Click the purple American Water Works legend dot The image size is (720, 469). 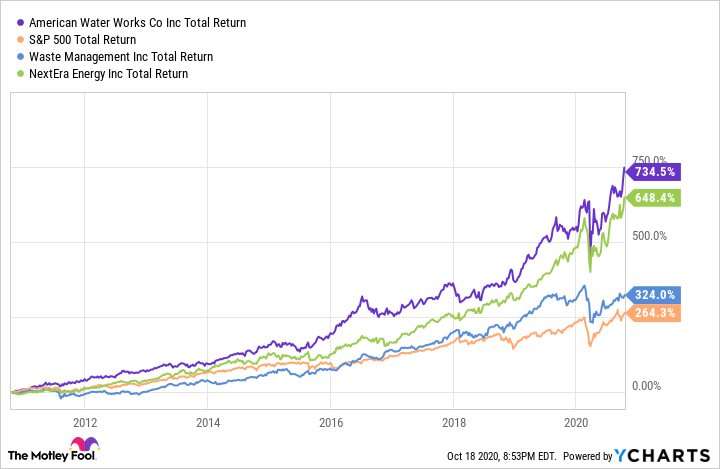click(x=21, y=22)
